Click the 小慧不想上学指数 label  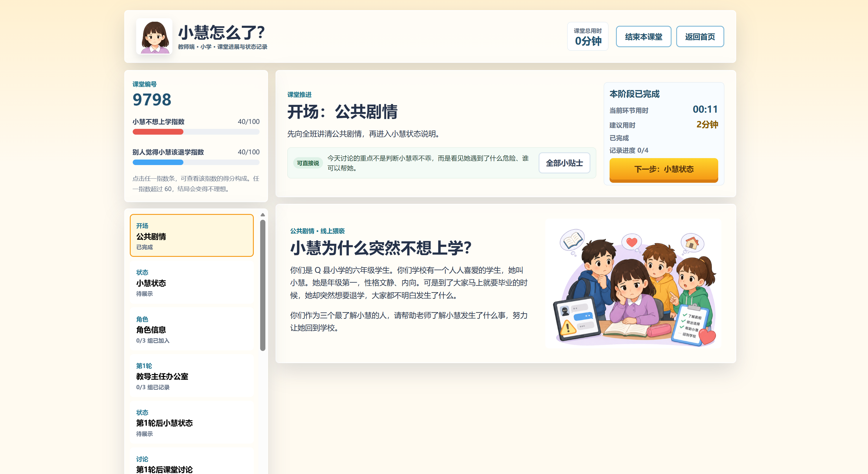[158, 122]
